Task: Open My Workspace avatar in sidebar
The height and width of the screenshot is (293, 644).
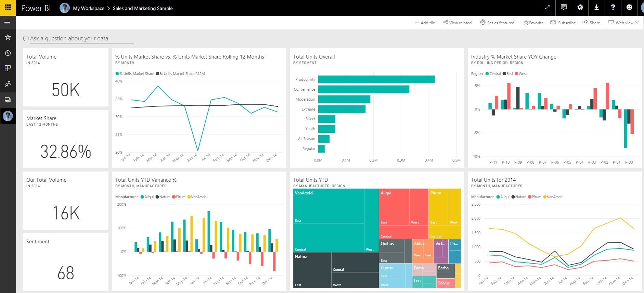Action: (8, 116)
